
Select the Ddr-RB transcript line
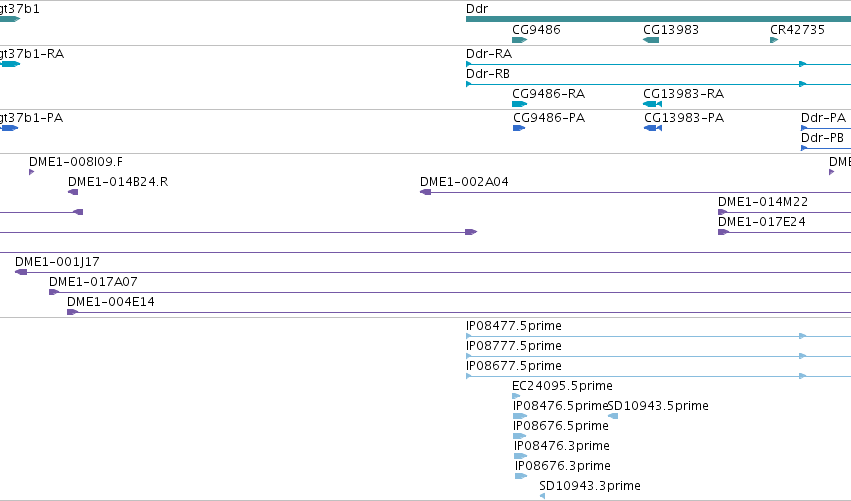click(x=658, y=84)
